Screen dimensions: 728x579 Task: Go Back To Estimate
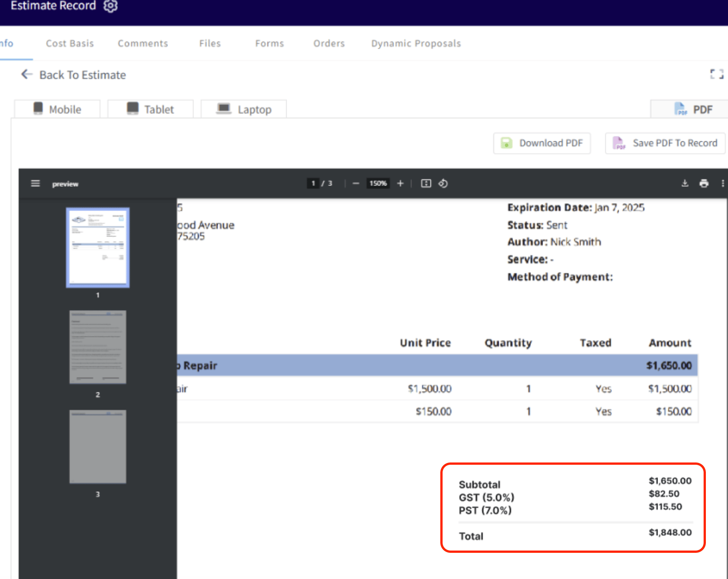83,75
